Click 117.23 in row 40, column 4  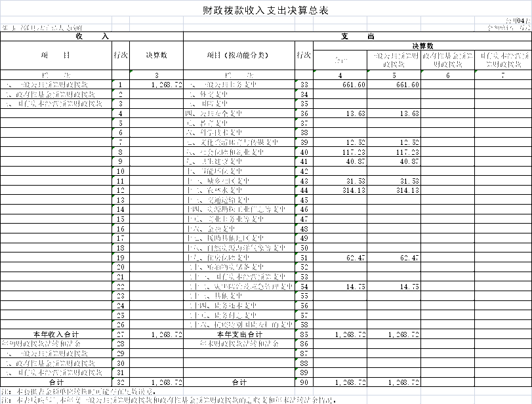pyautogui.click(x=340, y=152)
